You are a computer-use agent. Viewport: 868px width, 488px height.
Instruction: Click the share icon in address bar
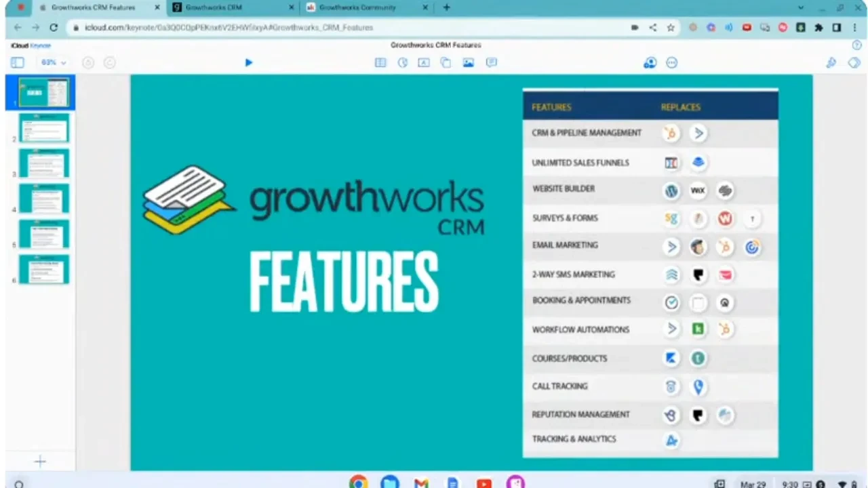coord(652,28)
